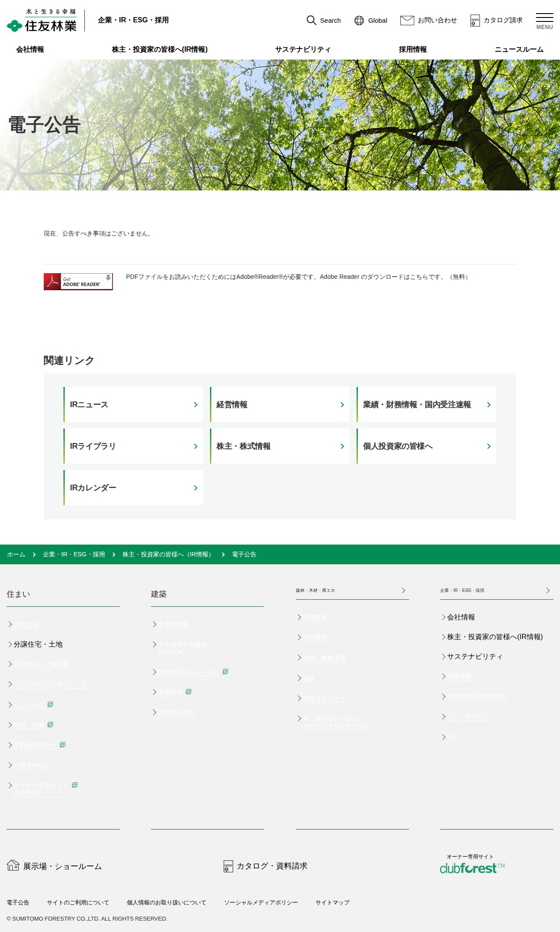Screen dimensions: 560x932
Task: Click the Get Adobe Reader badge
Action: tap(78, 281)
